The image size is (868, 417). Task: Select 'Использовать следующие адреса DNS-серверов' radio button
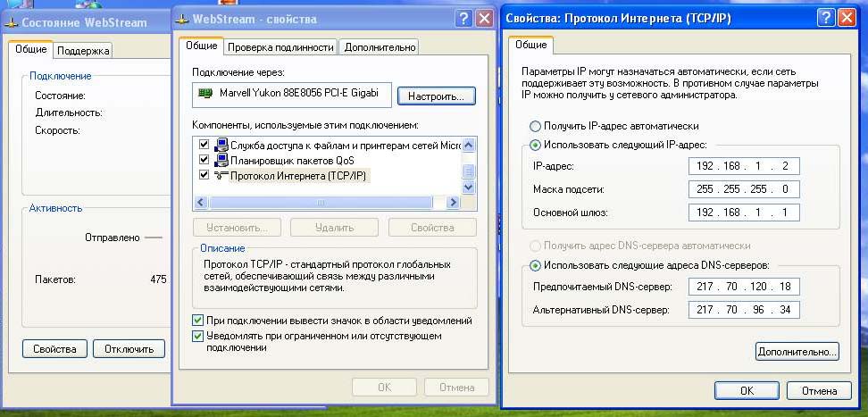coord(535,265)
